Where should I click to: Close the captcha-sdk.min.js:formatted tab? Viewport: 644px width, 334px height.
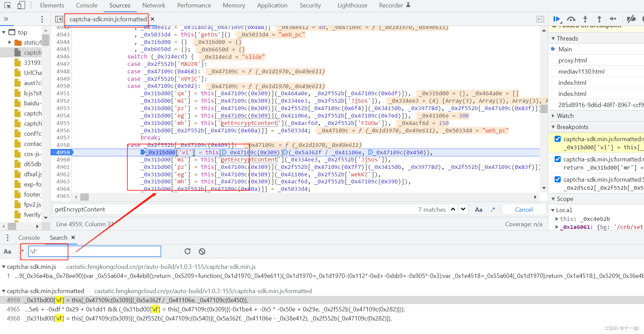152,19
